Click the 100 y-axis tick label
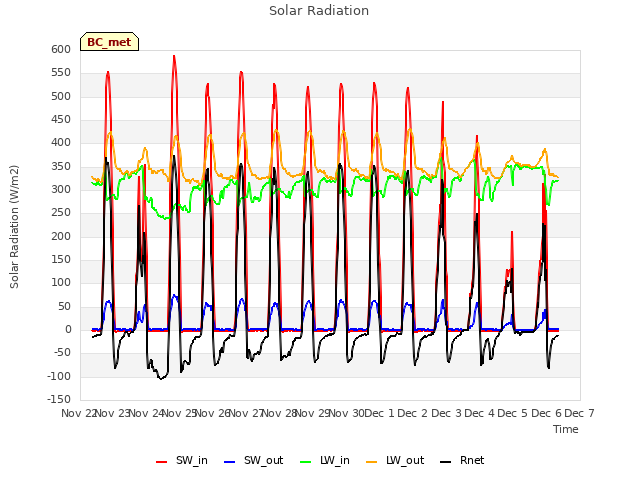640x480 pixels. [x=61, y=282]
